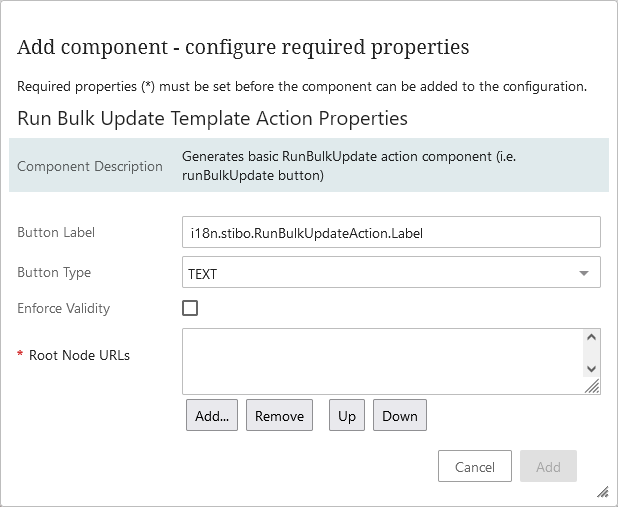Click the red required asterisk icon
Viewport: 618px width, 507px height.
coord(20,353)
